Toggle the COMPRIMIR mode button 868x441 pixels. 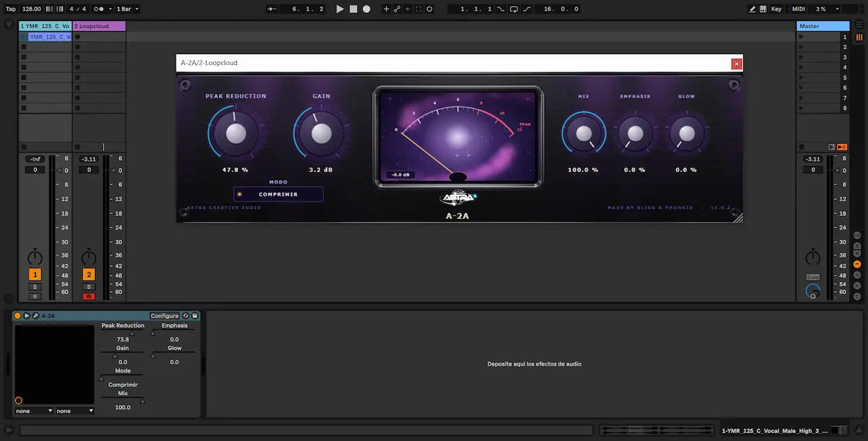278,194
